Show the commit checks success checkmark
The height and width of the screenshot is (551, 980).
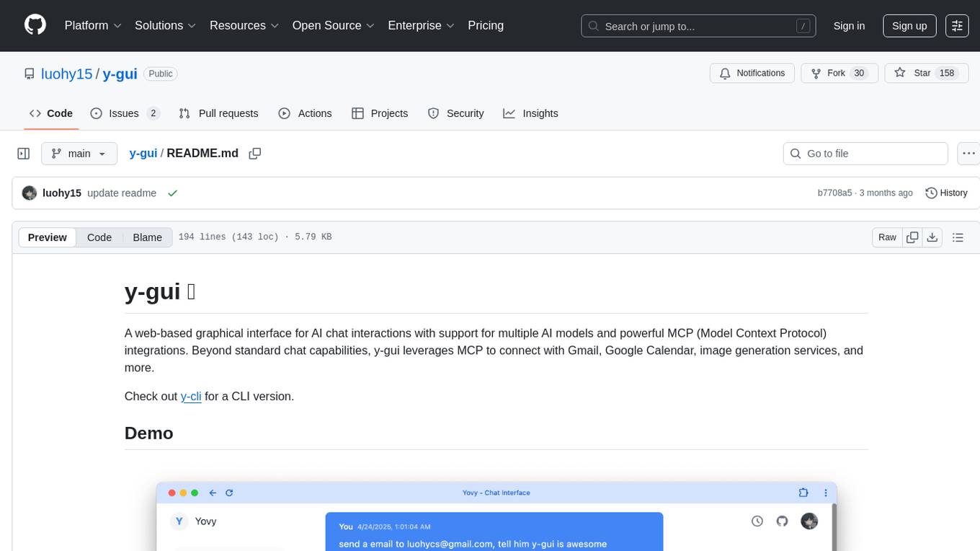click(x=172, y=193)
